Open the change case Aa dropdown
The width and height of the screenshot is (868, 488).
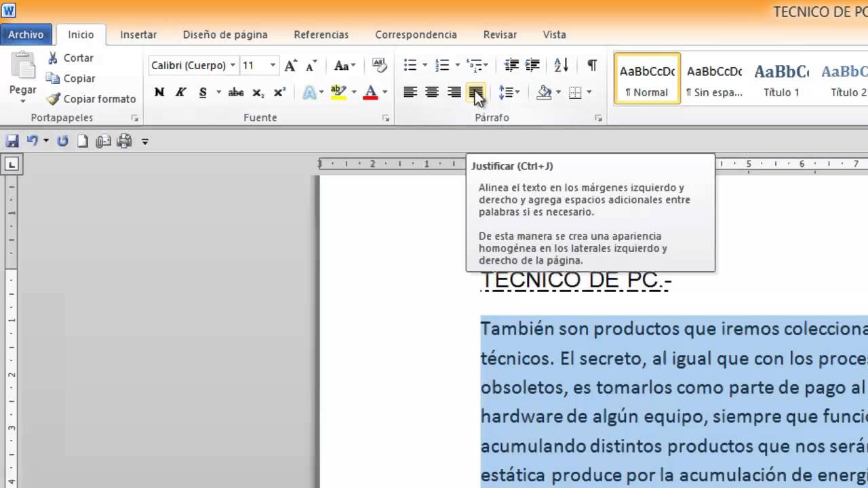344,66
